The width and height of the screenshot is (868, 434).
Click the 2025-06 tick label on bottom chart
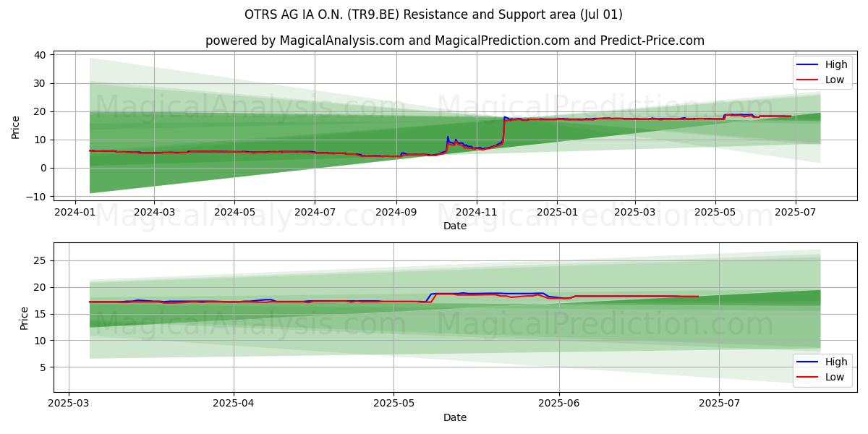pos(560,404)
